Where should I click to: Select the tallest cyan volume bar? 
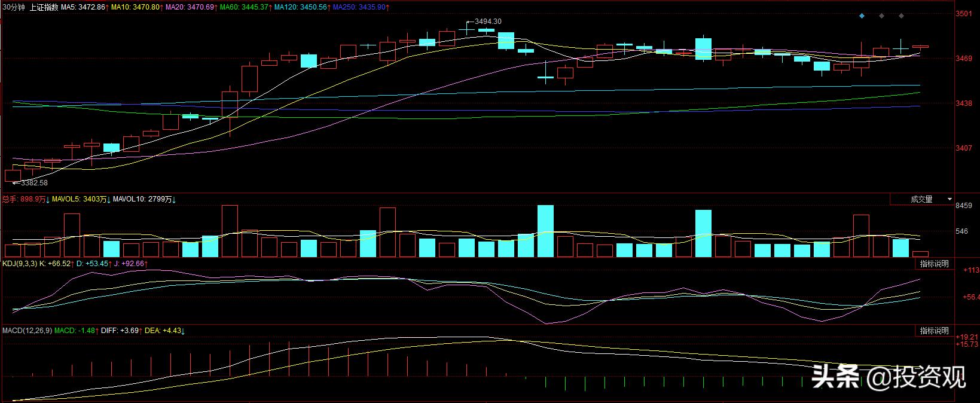click(545, 231)
